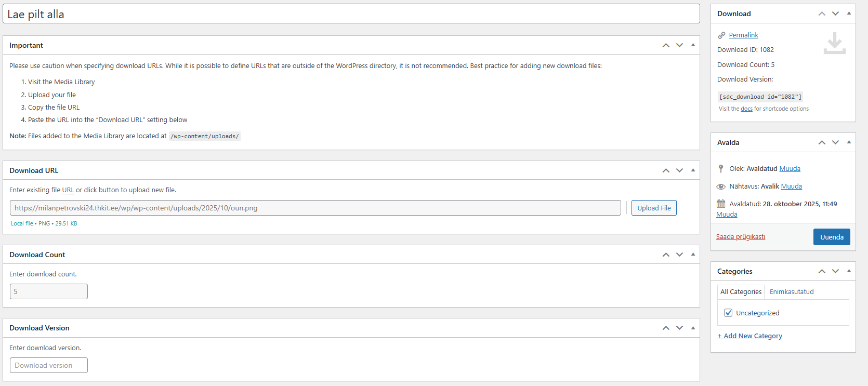The width and height of the screenshot is (868, 386).
Task: Select the All Categories tab
Action: [741, 291]
